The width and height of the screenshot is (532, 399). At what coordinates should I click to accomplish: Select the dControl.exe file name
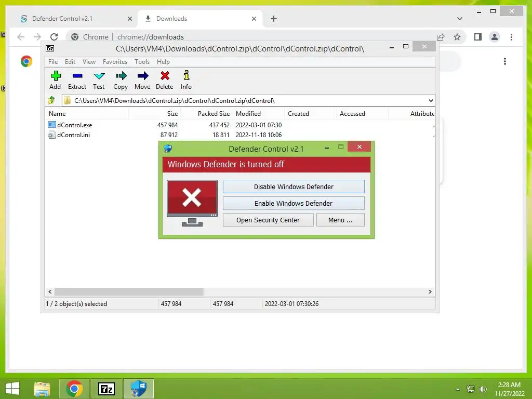[75, 125]
